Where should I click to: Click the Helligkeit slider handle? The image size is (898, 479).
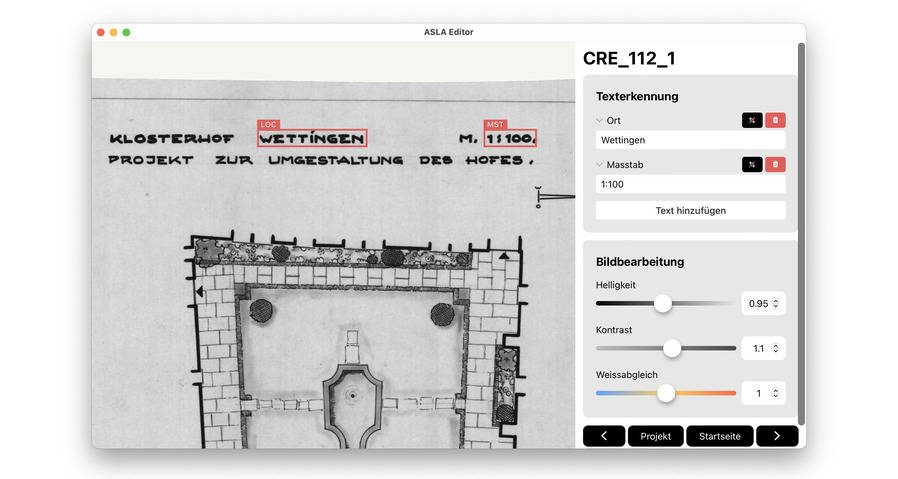tap(663, 303)
